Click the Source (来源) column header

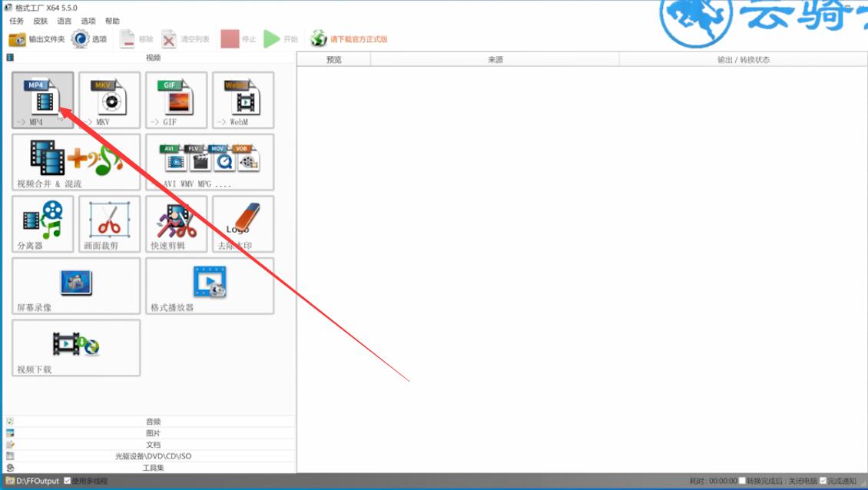pyautogui.click(x=495, y=59)
